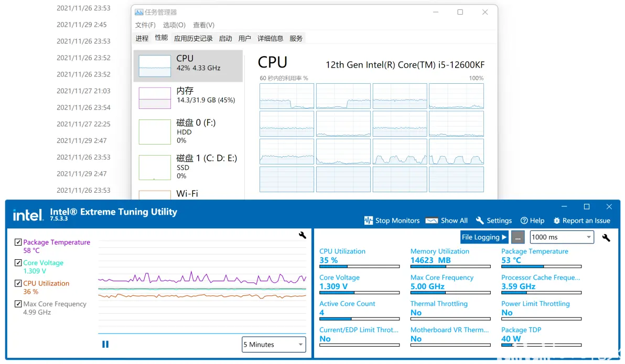The height and width of the screenshot is (364, 625).
Task: Select 磁盘 0 (F:) HDD in the sidebar
Action: [x=188, y=131]
